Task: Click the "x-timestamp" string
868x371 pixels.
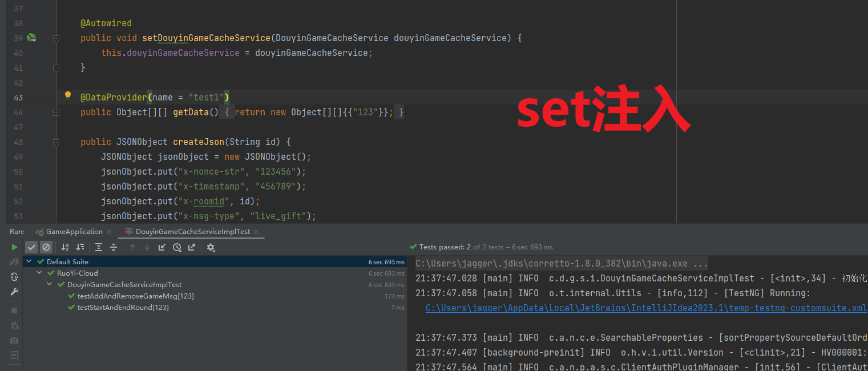Action: coord(211,186)
